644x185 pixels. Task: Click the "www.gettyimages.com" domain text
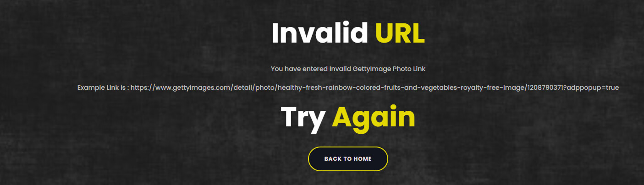click(193, 87)
